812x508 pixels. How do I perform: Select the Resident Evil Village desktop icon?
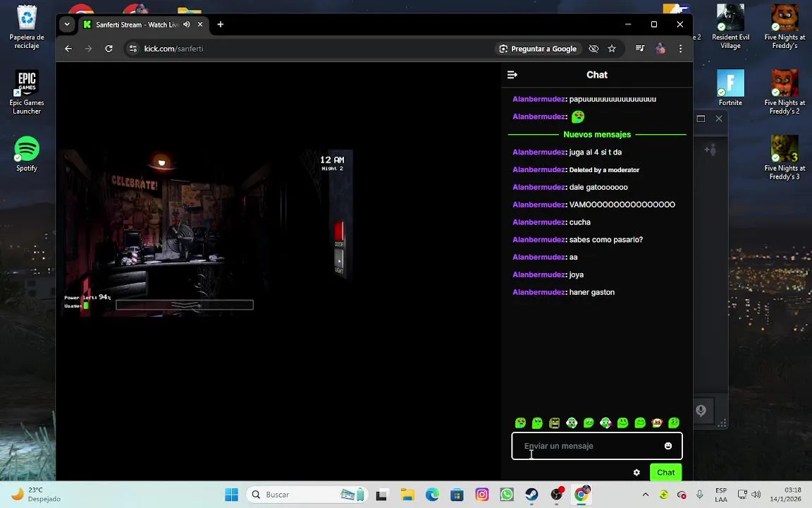click(x=730, y=27)
